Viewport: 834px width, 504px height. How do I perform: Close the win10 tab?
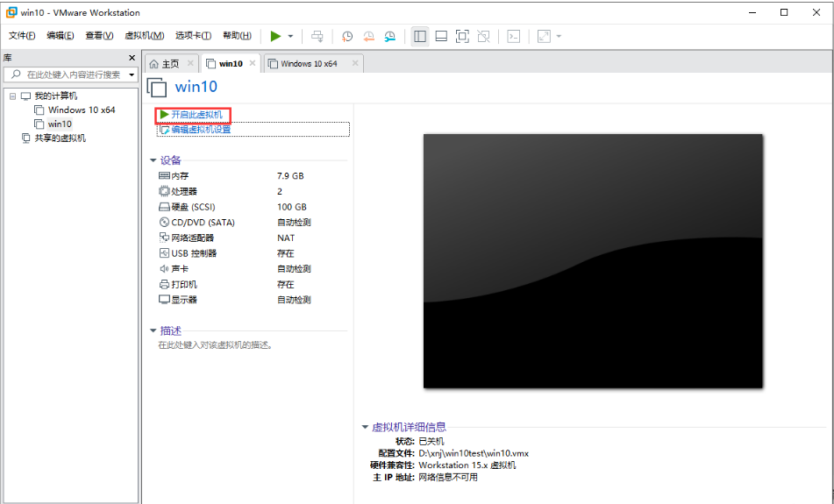coord(253,63)
